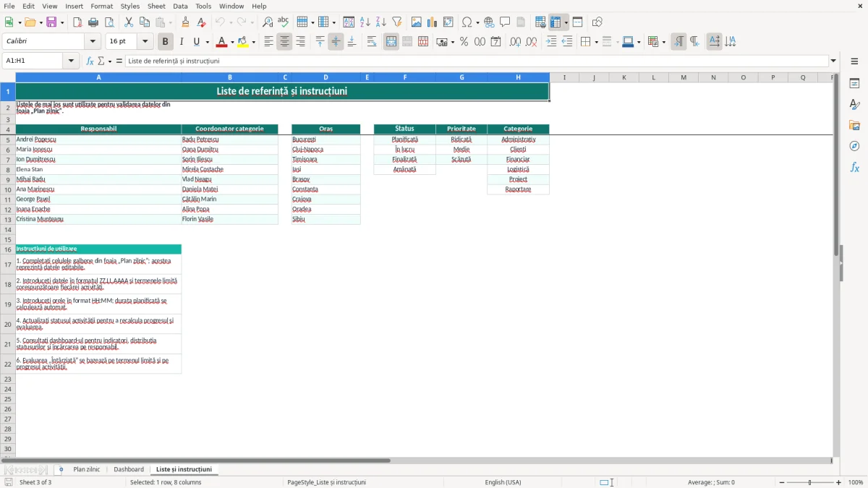Toggle Italic formatting
The height and width of the screenshot is (488, 868).
[181, 42]
